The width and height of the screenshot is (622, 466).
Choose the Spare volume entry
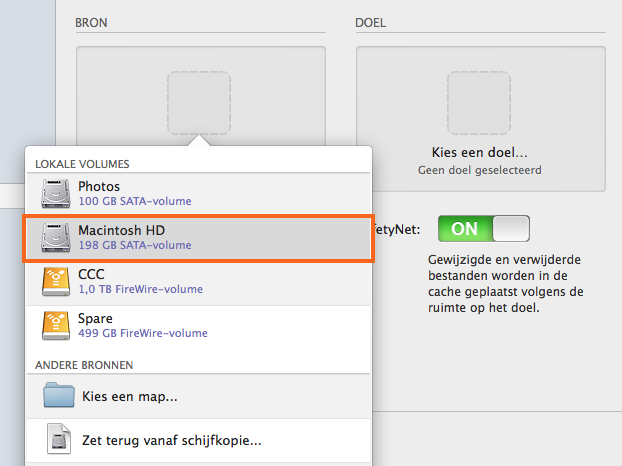pyautogui.click(x=198, y=326)
